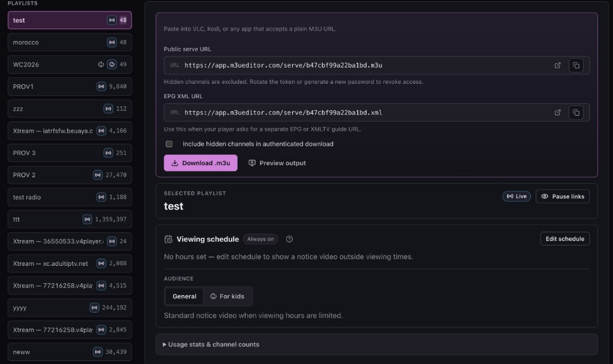Click the Download .m3u button
Viewport: 613px width, 364px height.
click(201, 163)
